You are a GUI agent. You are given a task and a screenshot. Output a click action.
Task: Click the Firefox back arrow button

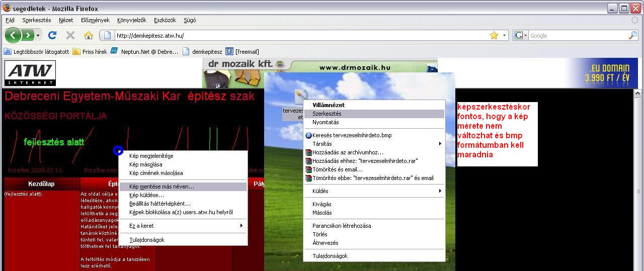13,35
